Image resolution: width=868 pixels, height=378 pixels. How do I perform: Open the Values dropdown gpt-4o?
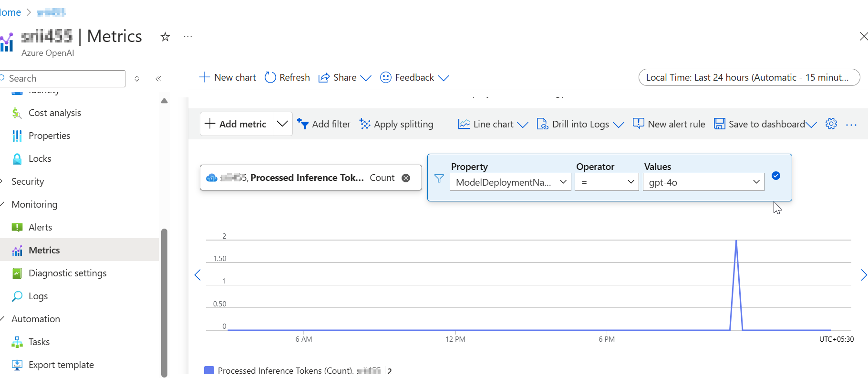coord(703,182)
